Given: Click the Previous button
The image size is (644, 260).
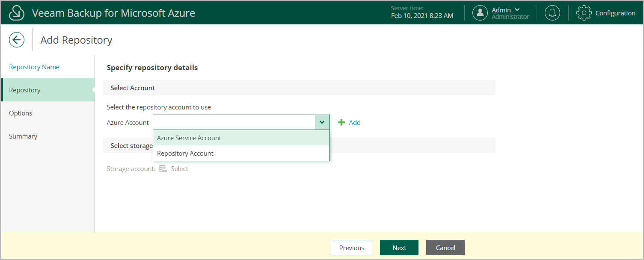Looking at the screenshot, I should click(352, 248).
